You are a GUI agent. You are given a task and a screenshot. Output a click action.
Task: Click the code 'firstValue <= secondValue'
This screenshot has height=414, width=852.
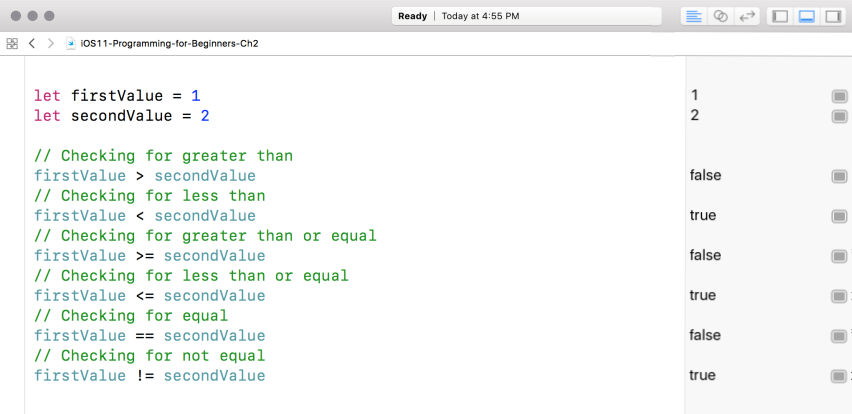pos(149,296)
